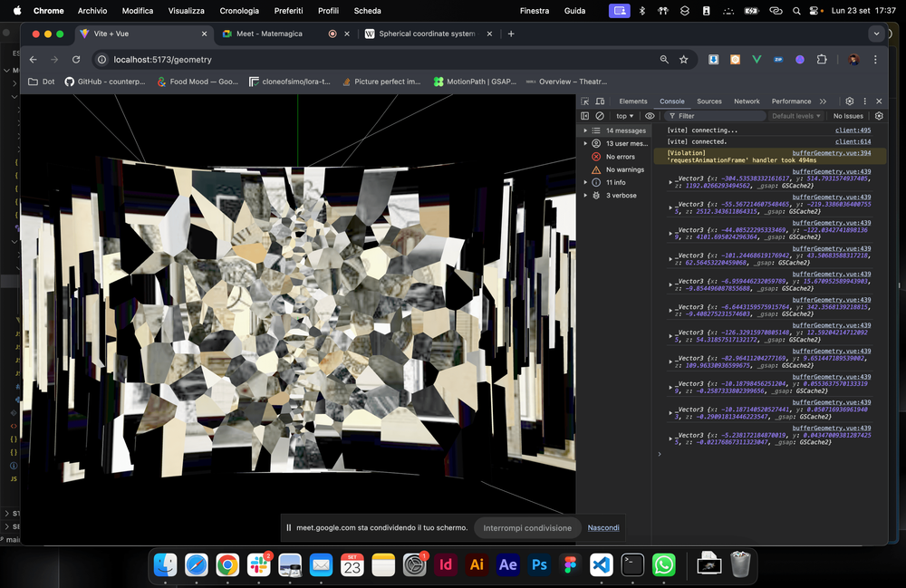The width and height of the screenshot is (906, 588).
Task: Open DevTools settings gear in the top bar
Action: 849,101
